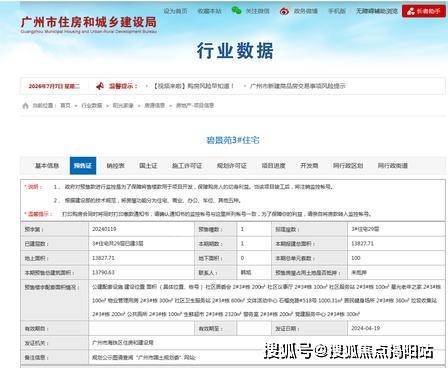Click 行业数据 in the breadcrumb
Image resolution: width=448 pixels, height=368 pixels.
pyautogui.click(x=92, y=105)
